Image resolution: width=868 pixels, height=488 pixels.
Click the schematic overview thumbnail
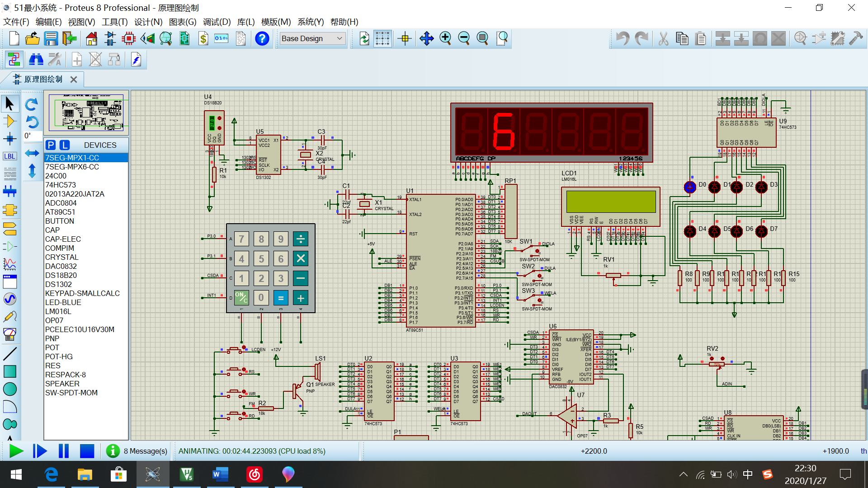point(86,113)
